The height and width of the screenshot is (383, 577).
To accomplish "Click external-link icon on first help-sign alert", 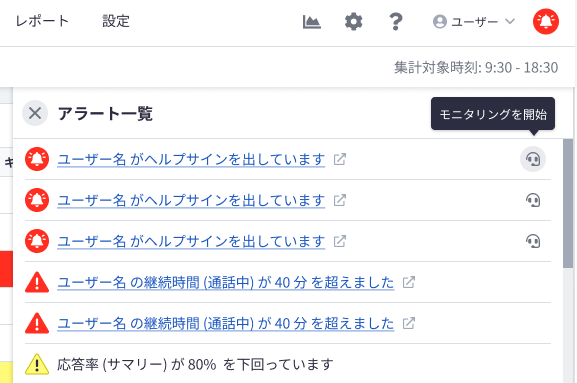I will tap(340, 159).
